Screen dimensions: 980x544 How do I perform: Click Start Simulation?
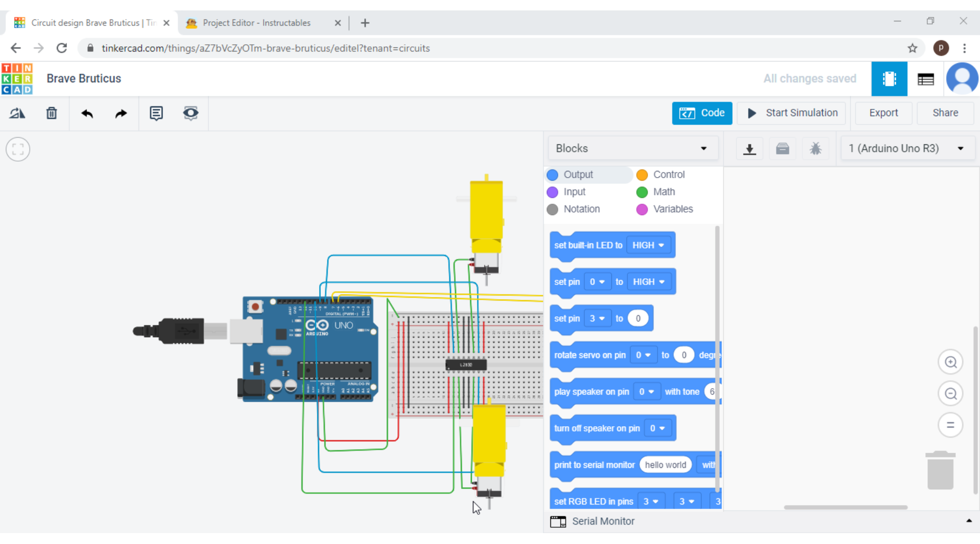click(791, 113)
